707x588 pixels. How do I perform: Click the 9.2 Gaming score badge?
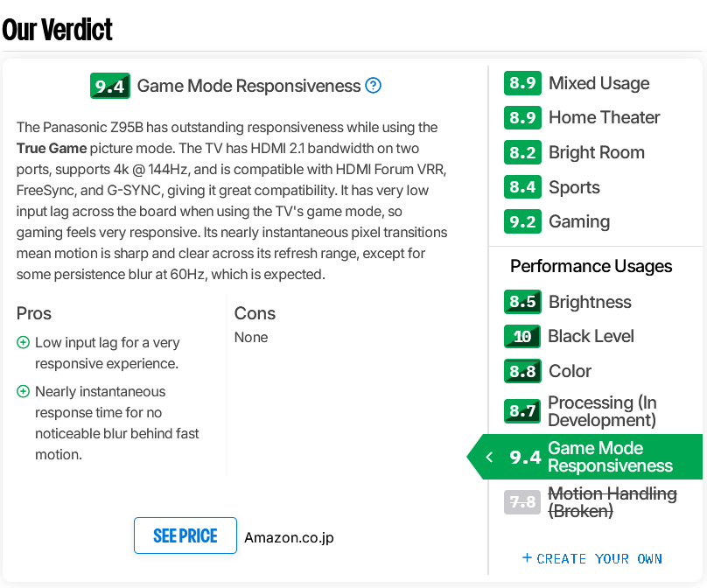point(522,221)
